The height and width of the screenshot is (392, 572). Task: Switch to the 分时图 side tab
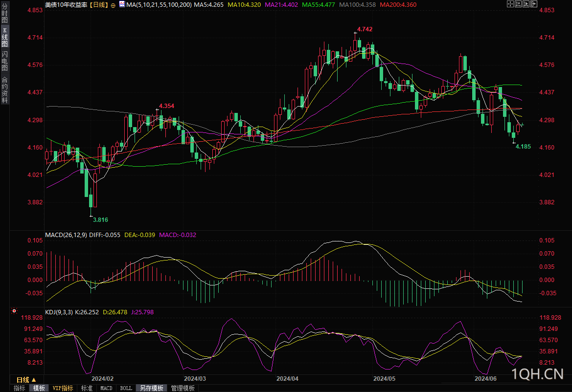pyautogui.click(x=4, y=13)
